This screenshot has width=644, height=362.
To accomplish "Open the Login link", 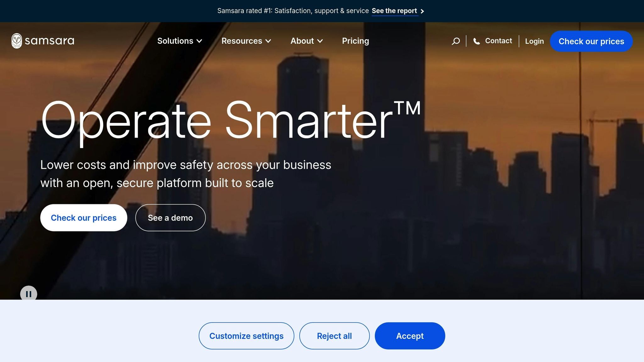I will pos(534,41).
